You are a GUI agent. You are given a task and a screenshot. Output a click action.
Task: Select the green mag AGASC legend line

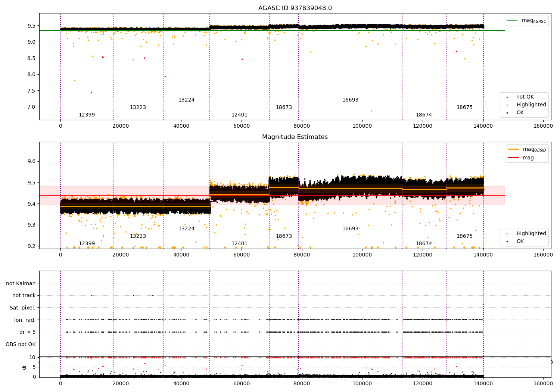pos(512,21)
